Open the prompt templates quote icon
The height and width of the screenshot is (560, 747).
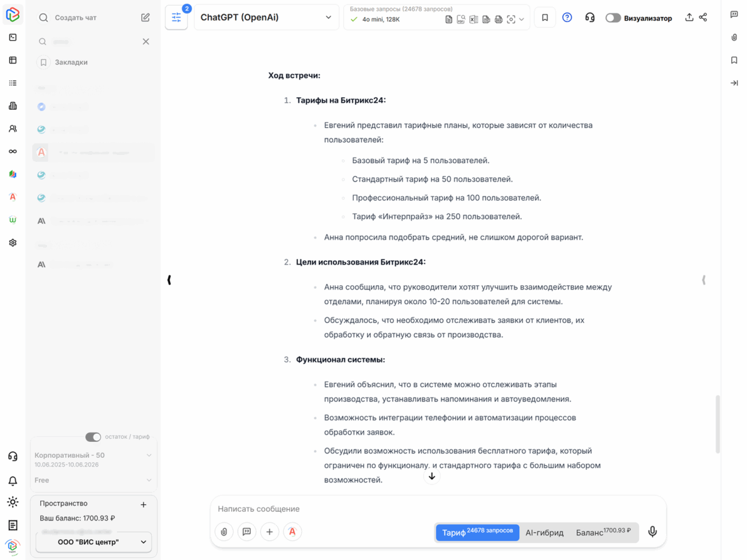click(x=246, y=532)
